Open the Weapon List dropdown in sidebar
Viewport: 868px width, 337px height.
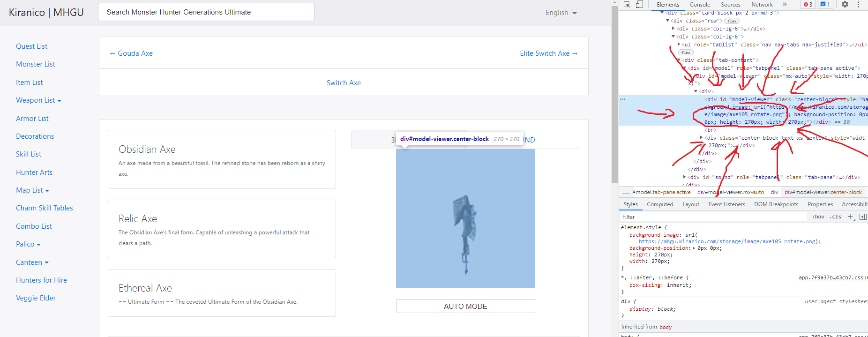38,100
